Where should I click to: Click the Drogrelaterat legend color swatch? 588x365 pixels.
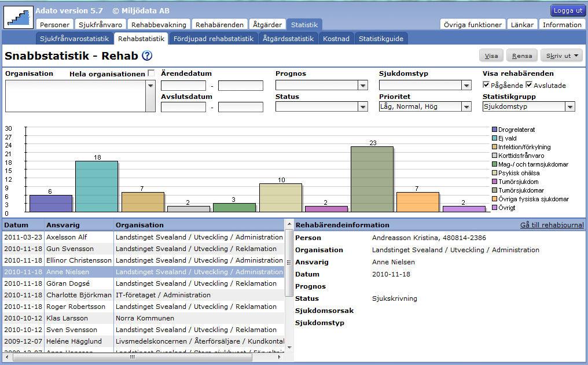click(494, 130)
